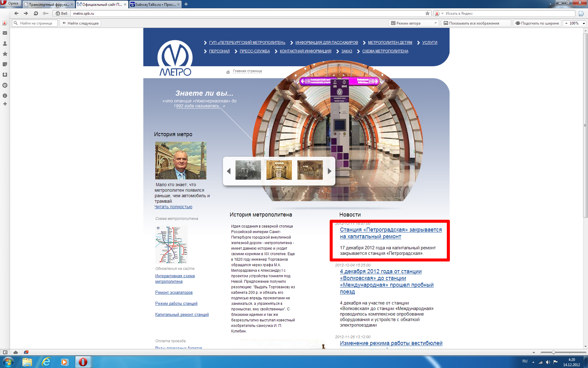Open the Mail panel in the sidebar

coord(5,33)
